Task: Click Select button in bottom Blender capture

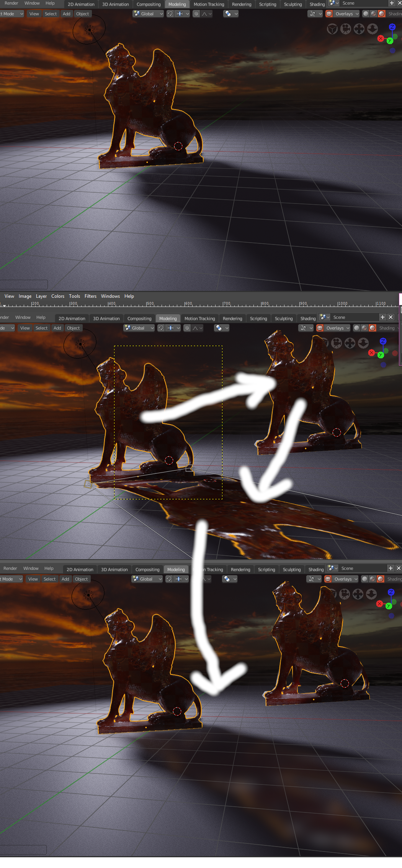Action: point(50,579)
